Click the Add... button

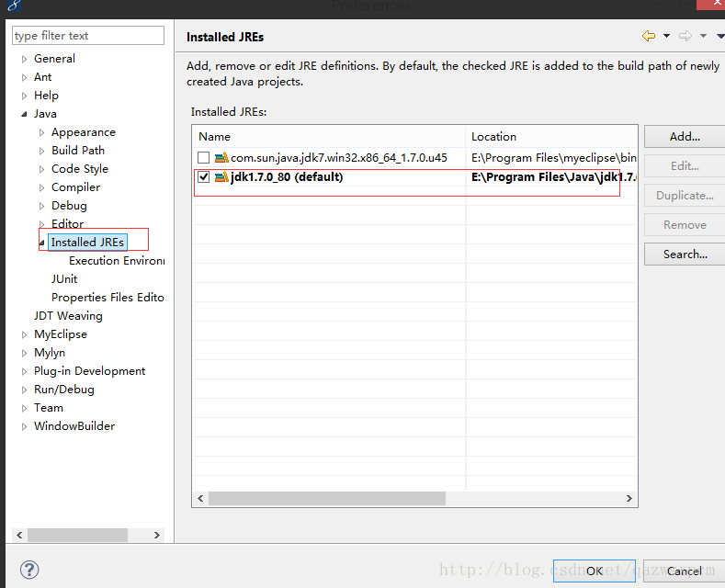point(685,136)
